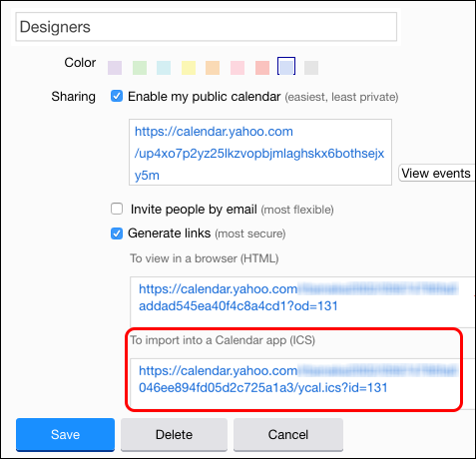Click the View events button

point(436,173)
